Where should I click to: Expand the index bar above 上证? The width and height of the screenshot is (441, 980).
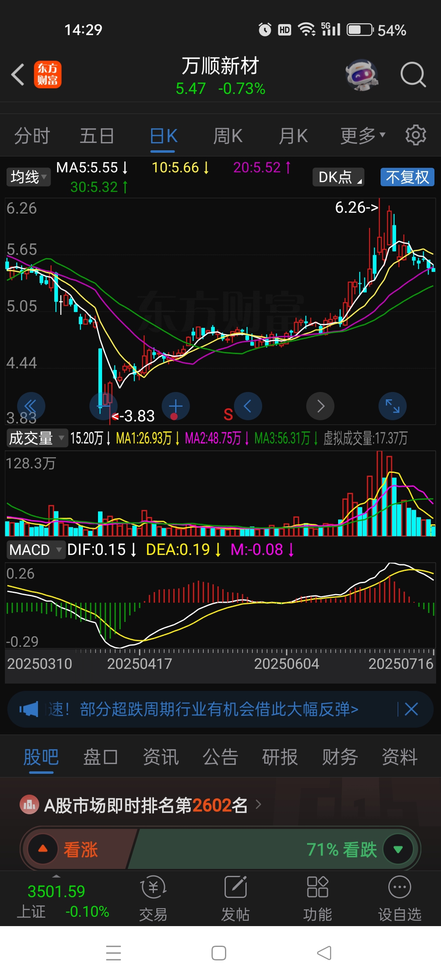tap(56, 877)
